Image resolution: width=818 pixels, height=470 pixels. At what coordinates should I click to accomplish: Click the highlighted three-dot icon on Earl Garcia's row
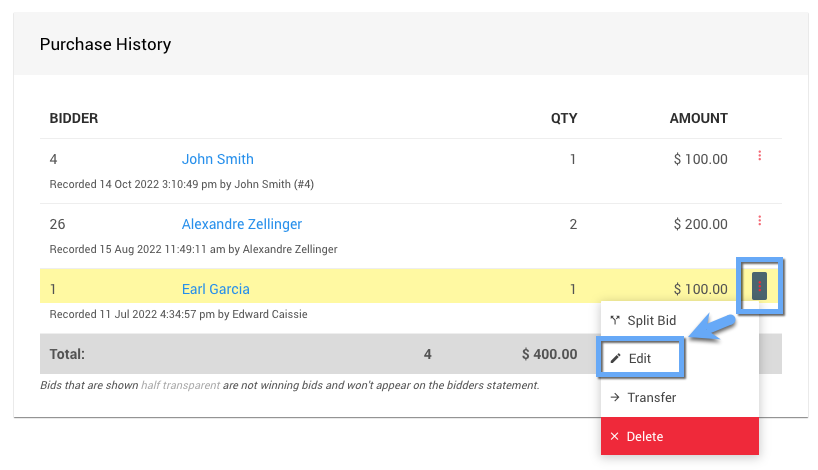tap(760, 287)
